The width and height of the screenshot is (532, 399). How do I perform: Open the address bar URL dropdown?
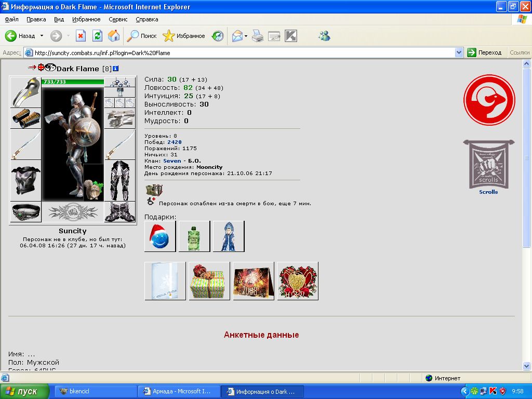(459, 52)
